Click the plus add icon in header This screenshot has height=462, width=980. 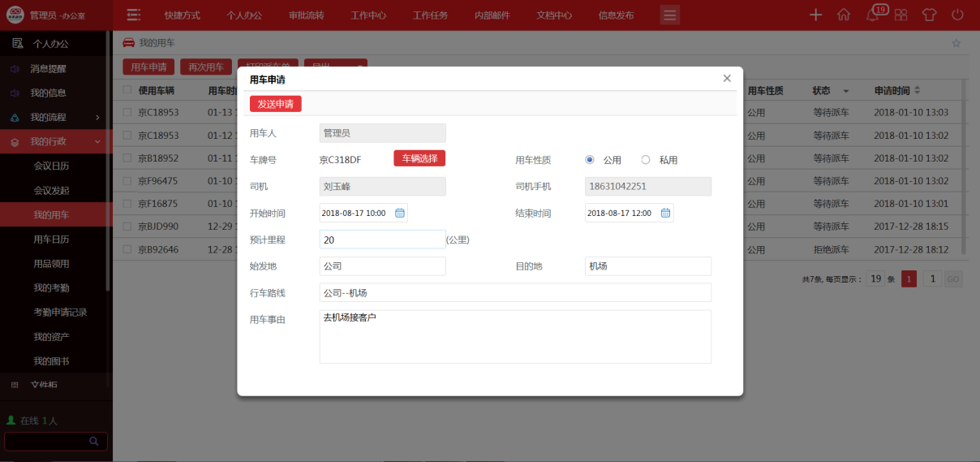click(816, 15)
